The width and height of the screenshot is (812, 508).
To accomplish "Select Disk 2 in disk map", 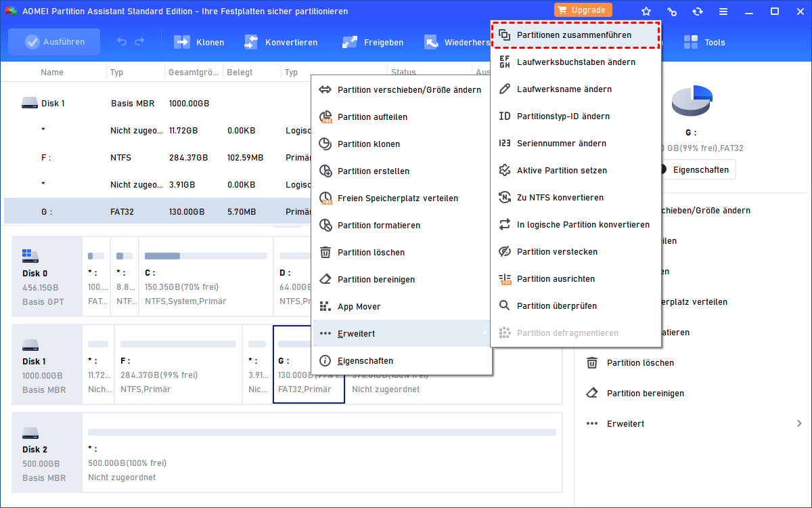I will click(x=47, y=452).
